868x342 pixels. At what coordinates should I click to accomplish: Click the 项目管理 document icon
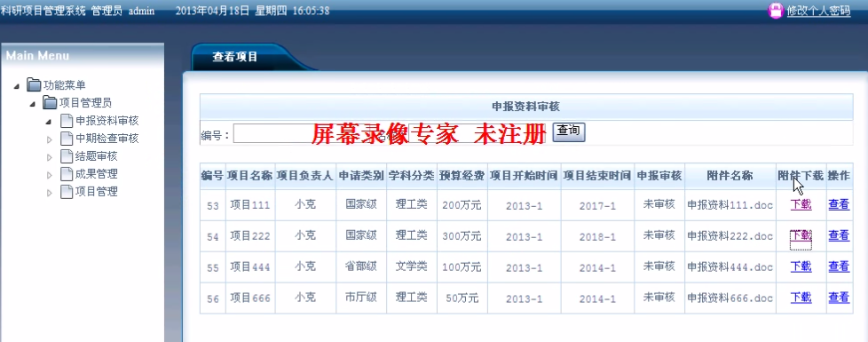click(67, 191)
